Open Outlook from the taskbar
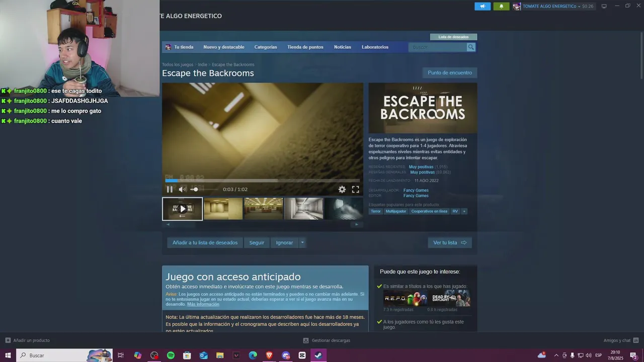 [203, 355]
